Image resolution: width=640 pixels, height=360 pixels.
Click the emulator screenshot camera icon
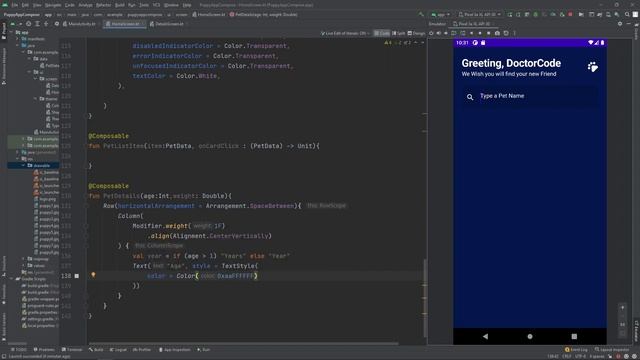pyautogui.click(x=497, y=33)
